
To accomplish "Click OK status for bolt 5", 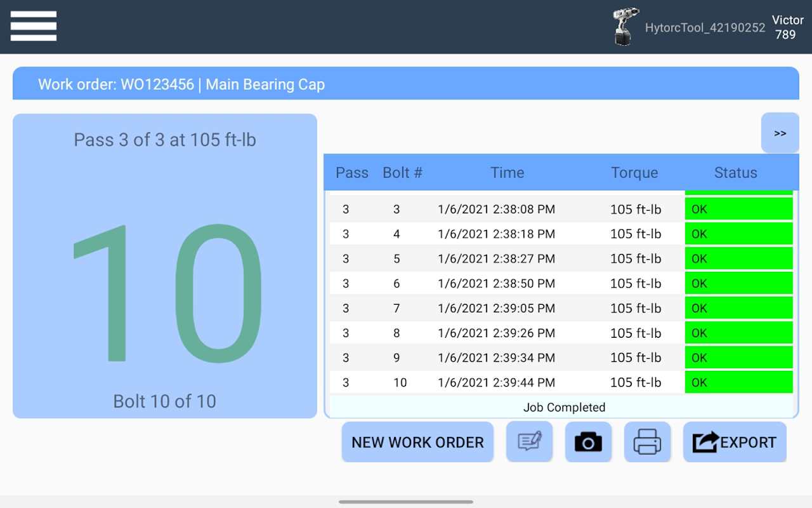I will coord(739,258).
